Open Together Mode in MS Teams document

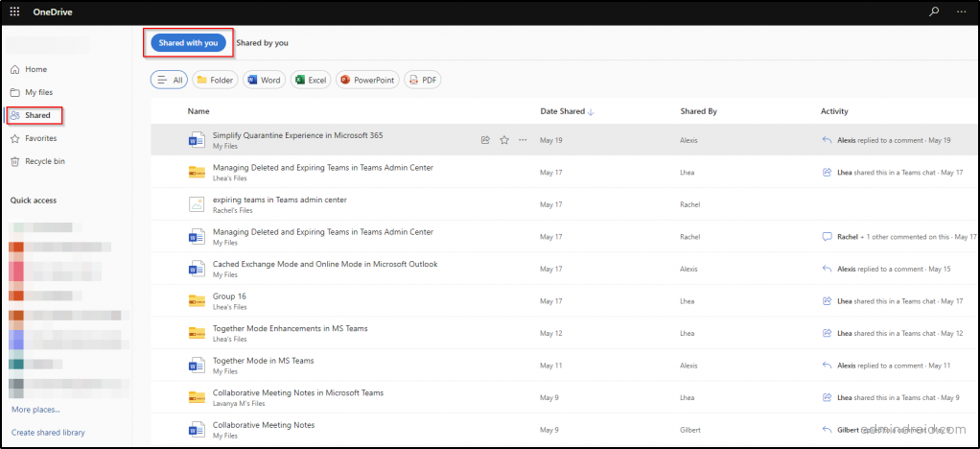tap(263, 361)
